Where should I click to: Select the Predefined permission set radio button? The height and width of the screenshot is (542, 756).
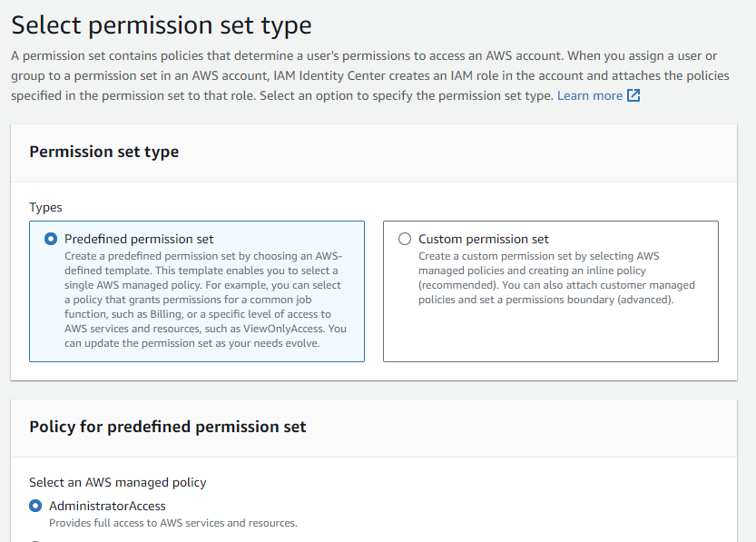click(x=51, y=240)
